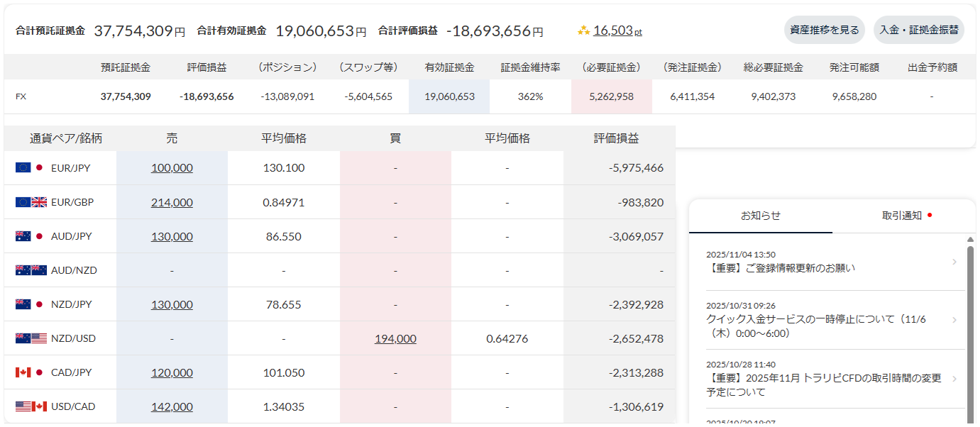Click the 入金・証拠金振替 button
The image size is (980, 427).
[x=919, y=30]
